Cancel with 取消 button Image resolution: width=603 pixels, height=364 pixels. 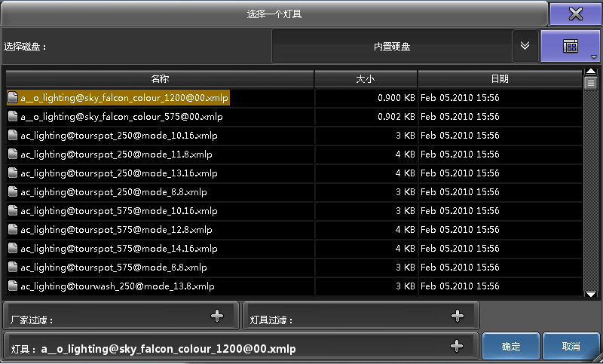(571, 347)
